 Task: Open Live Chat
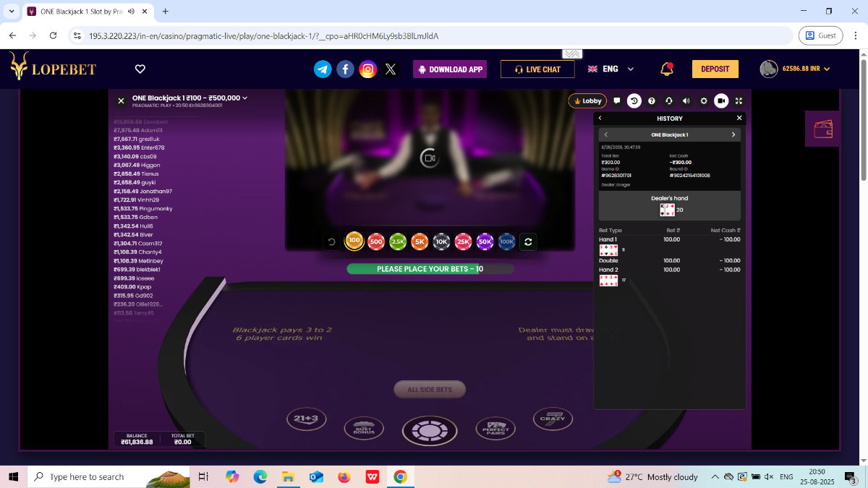coord(537,69)
